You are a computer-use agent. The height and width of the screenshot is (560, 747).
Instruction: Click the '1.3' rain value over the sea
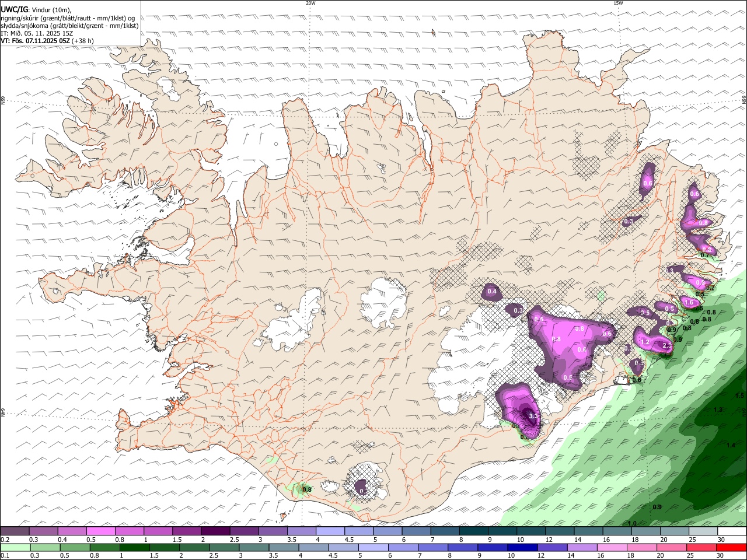(x=718, y=409)
